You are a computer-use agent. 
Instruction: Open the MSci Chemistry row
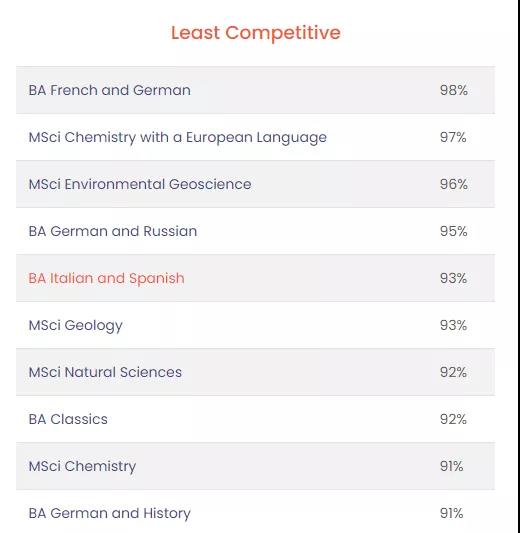click(x=255, y=466)
